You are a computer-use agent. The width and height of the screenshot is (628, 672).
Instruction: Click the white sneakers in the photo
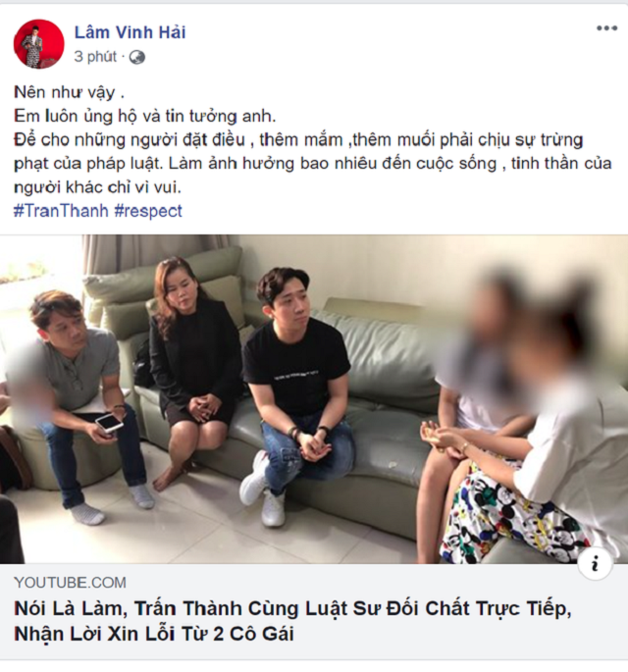pyautogui.click(x=264, y=489)
